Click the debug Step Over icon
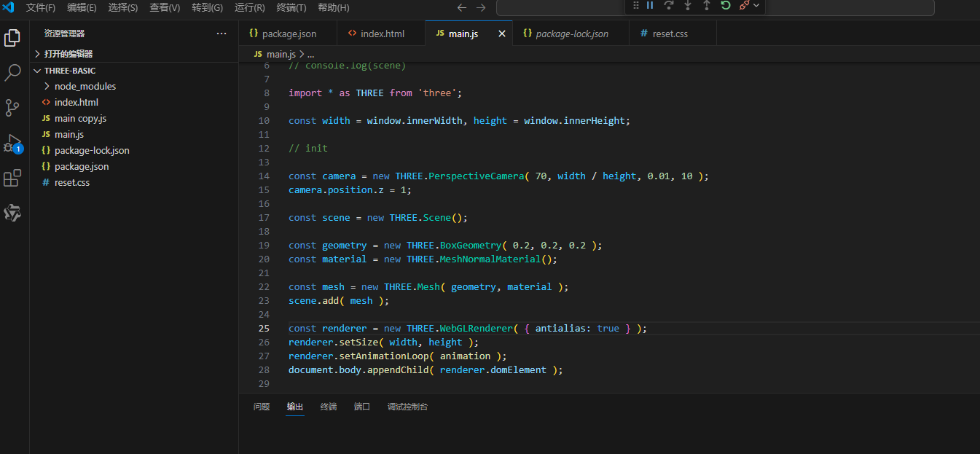The width and height of the screenshot is (980, 454). coord(669,6)
